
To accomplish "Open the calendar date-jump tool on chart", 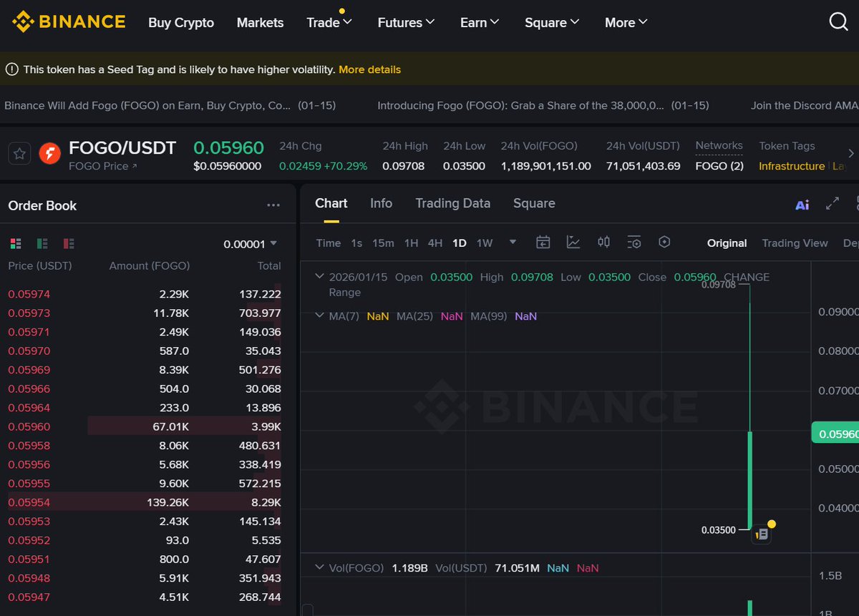I will coord(543,243).
